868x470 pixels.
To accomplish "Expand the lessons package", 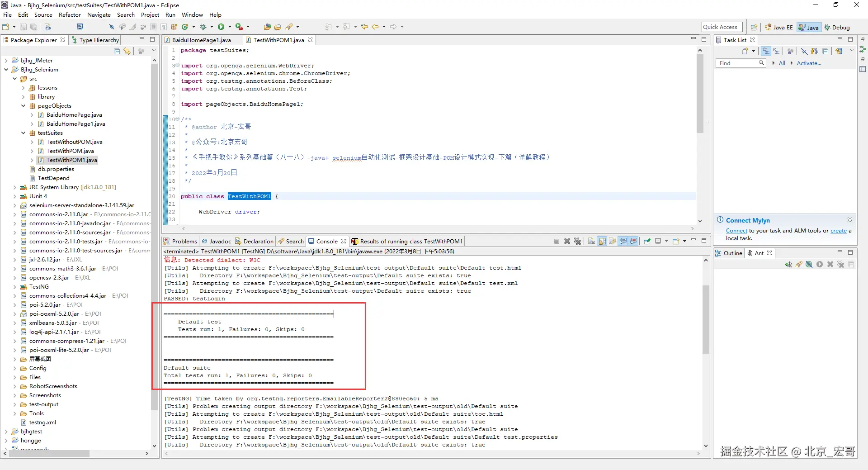I will (x=24, y=88).
